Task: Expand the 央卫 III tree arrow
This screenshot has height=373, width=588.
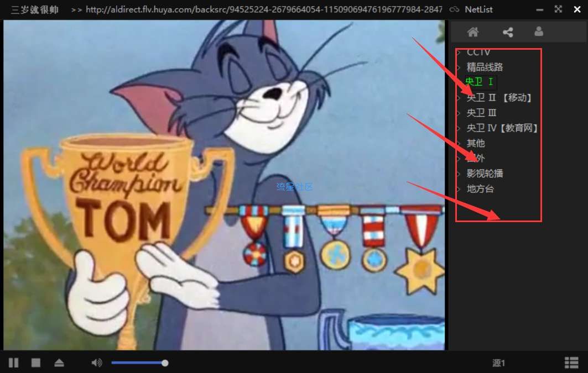Action: [x=459, y=113]
